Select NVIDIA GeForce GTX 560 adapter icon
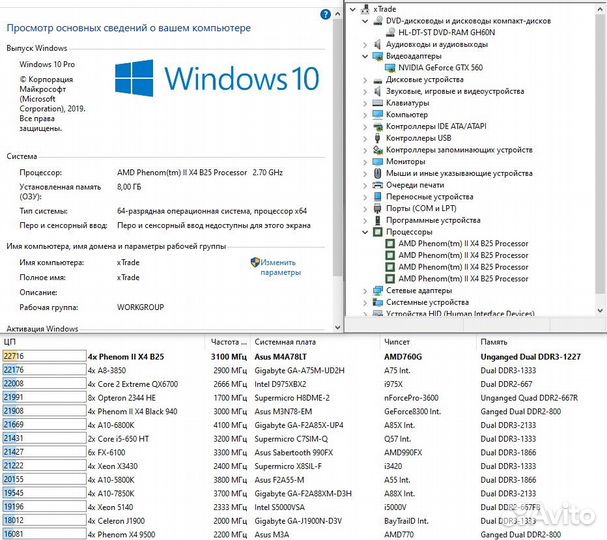This screenshot has width=607, height=540. click(390, 68)
